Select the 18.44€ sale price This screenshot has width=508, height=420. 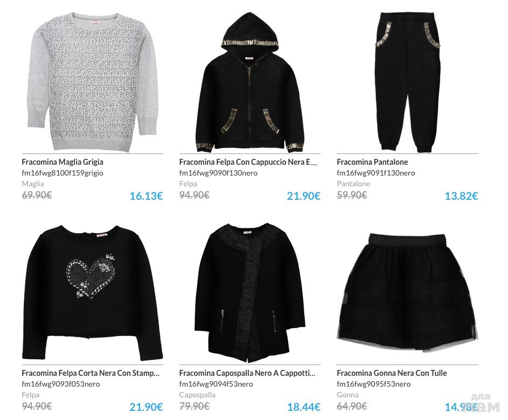click(x=304, y=407)
